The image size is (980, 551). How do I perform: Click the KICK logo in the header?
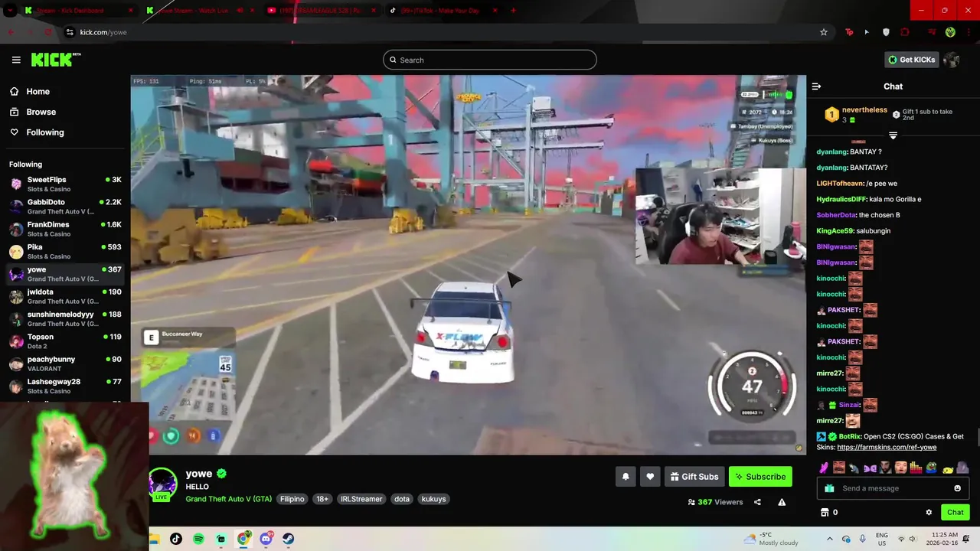pos(56,60)
